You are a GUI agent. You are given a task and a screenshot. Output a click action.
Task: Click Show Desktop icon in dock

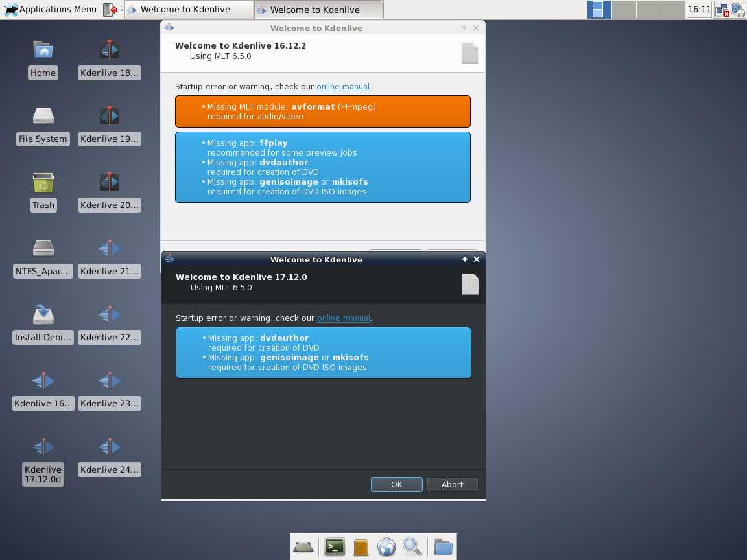(x=303, y=547)
